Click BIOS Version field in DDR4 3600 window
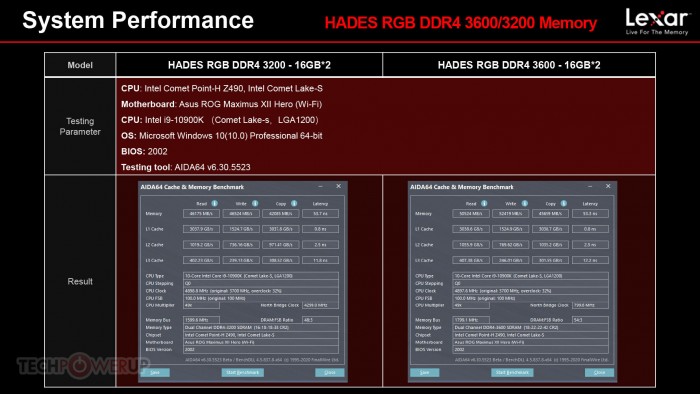700x394 pixels. point(530,349)
